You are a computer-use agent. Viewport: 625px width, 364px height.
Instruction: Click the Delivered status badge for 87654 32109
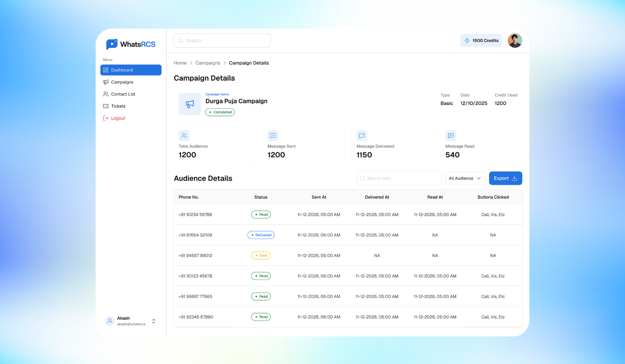pos(261,235)
